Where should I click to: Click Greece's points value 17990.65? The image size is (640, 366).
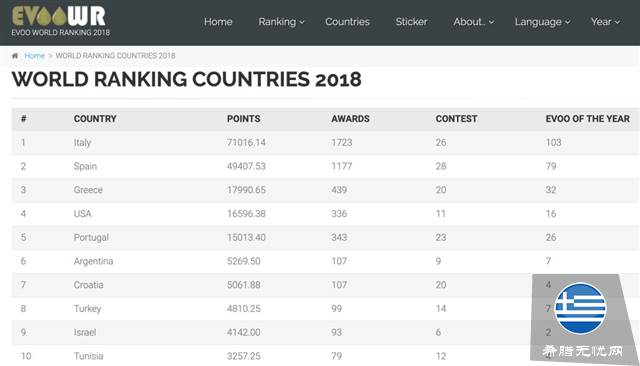[x=246, y=190]
